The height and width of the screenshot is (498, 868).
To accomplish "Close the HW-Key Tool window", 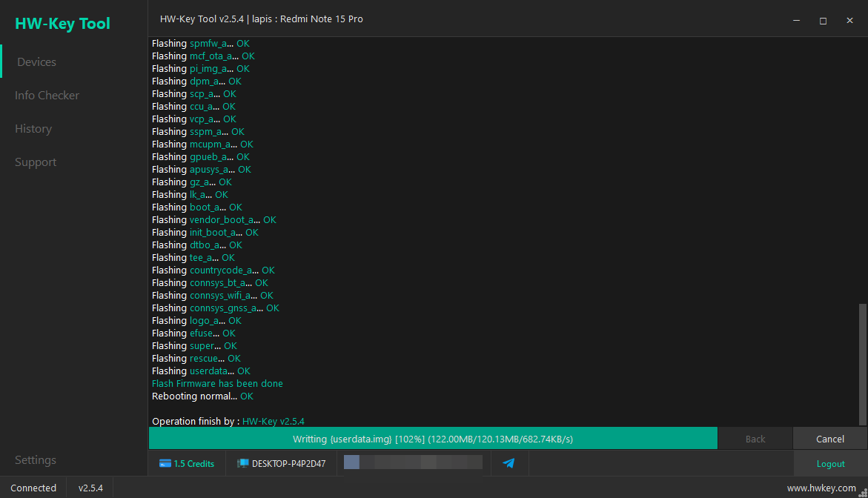I will pos(849,21).
